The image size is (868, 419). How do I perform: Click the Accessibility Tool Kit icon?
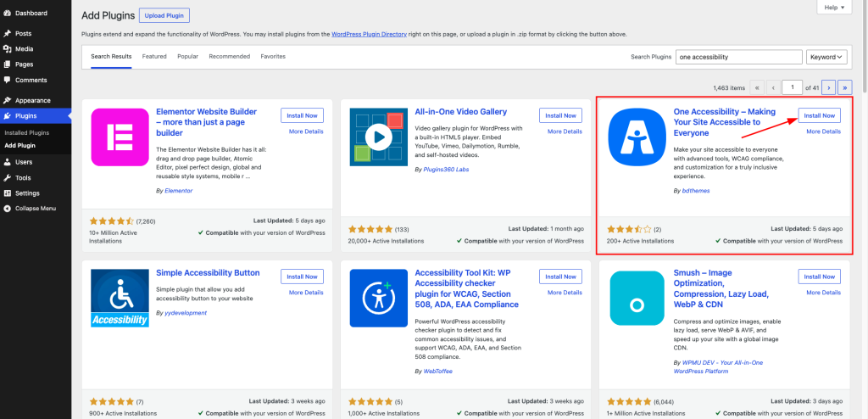pos(379,299)
